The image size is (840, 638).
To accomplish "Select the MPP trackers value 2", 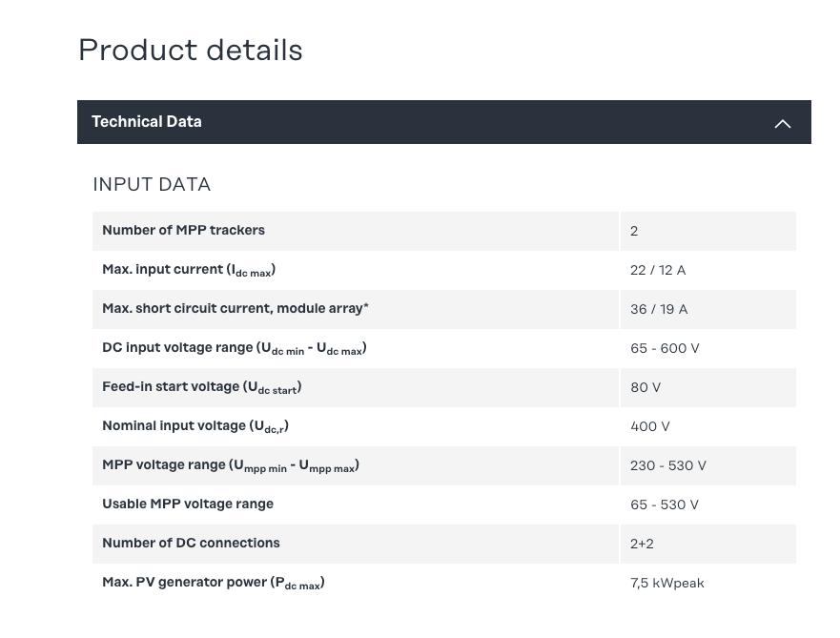I will click(x=634, y=232).
